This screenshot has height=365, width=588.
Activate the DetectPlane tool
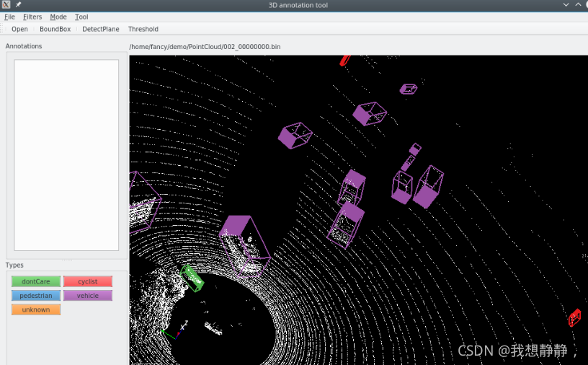coord(100,29)
